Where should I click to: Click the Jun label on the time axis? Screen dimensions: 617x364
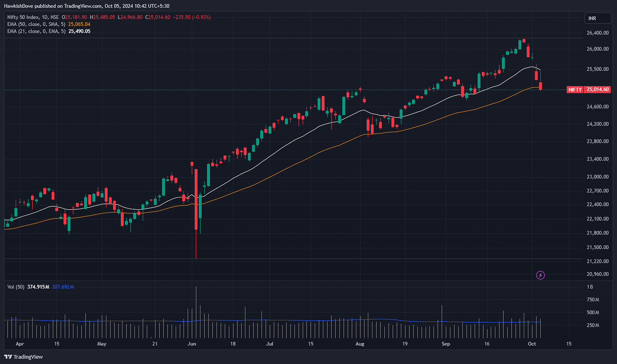[x=192, y=344]
